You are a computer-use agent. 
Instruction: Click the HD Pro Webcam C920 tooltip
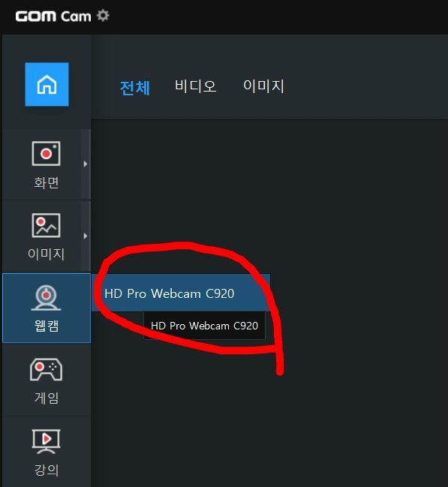tap(204, 326)
